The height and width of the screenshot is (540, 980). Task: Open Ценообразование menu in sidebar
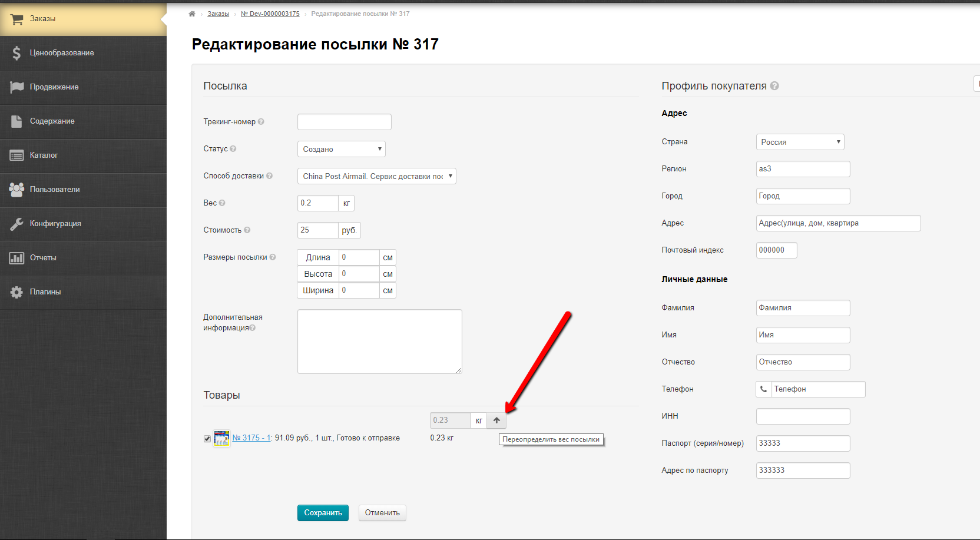tap(83, 53)
